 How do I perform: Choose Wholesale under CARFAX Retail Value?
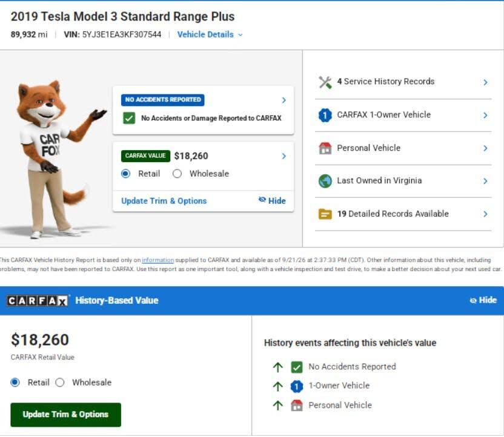[60, 383]
